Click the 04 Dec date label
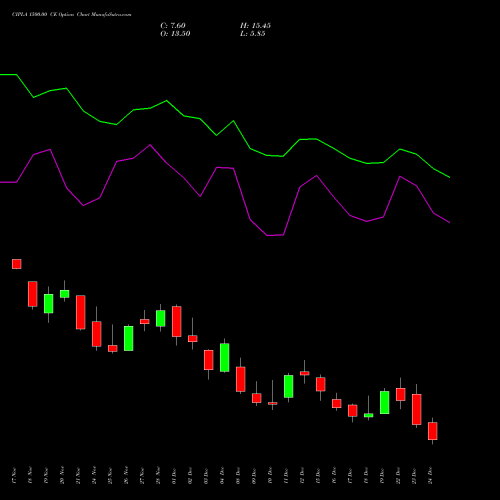 222,476
